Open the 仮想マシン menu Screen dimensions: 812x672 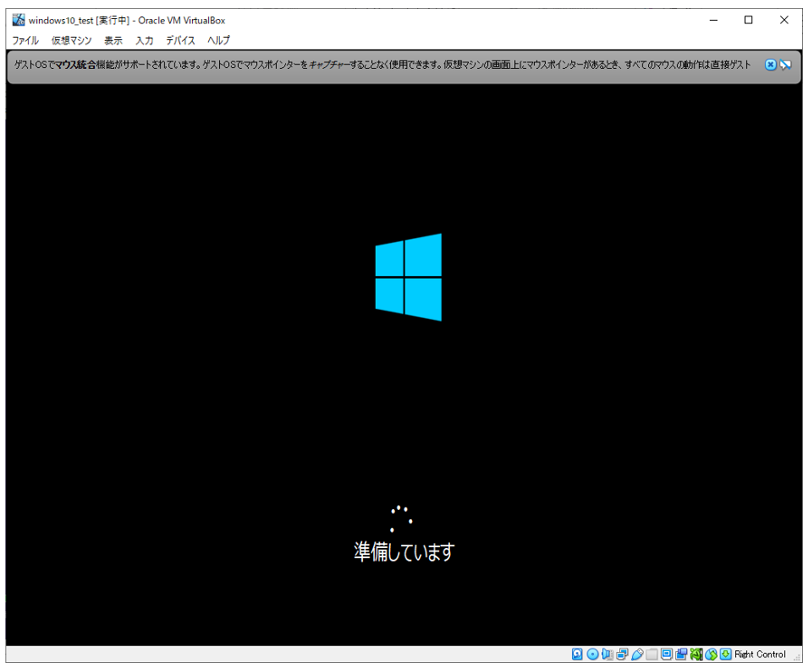point(72,41)
